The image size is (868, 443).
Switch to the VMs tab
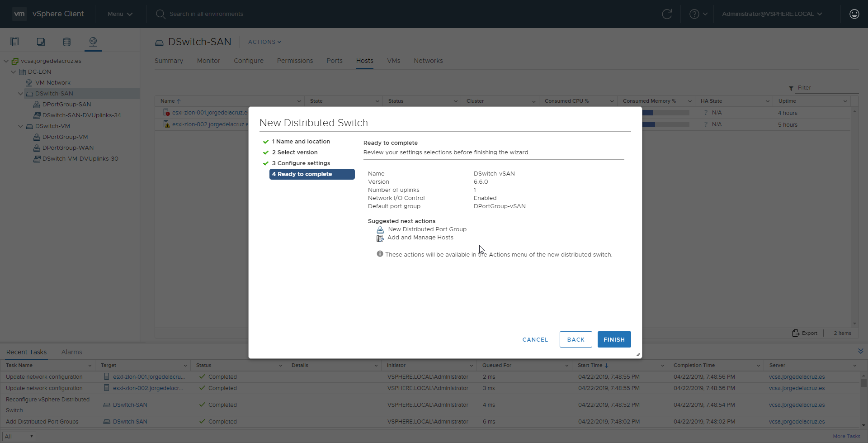[x=393, y=61]
